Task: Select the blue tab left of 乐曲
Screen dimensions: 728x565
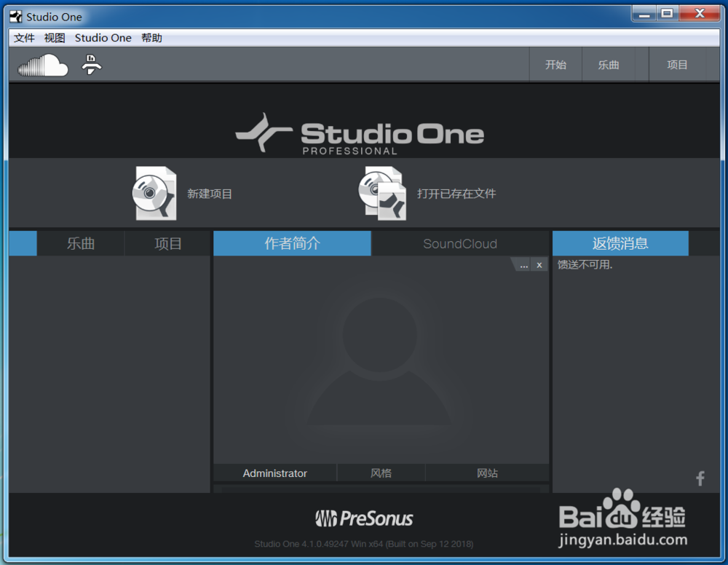Action: tap(23, 243)
